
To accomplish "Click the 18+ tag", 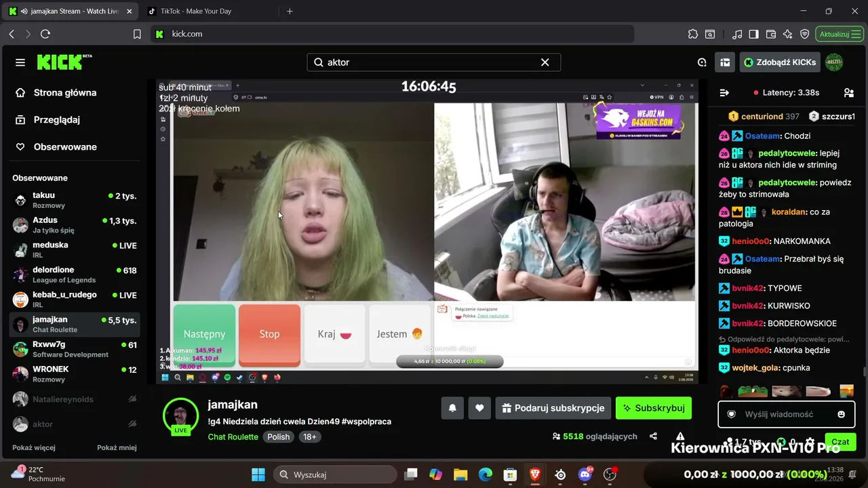I will coord(310,437).
